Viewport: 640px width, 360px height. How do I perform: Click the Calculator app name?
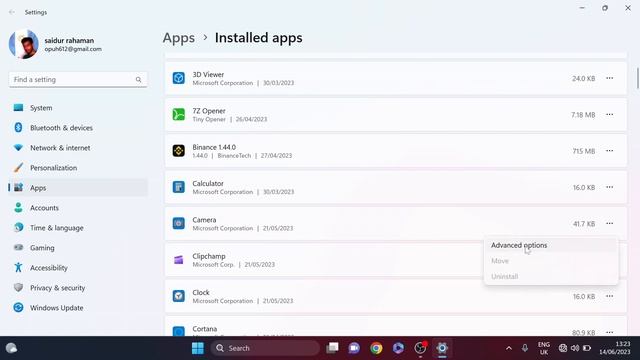tap(208, 183)
